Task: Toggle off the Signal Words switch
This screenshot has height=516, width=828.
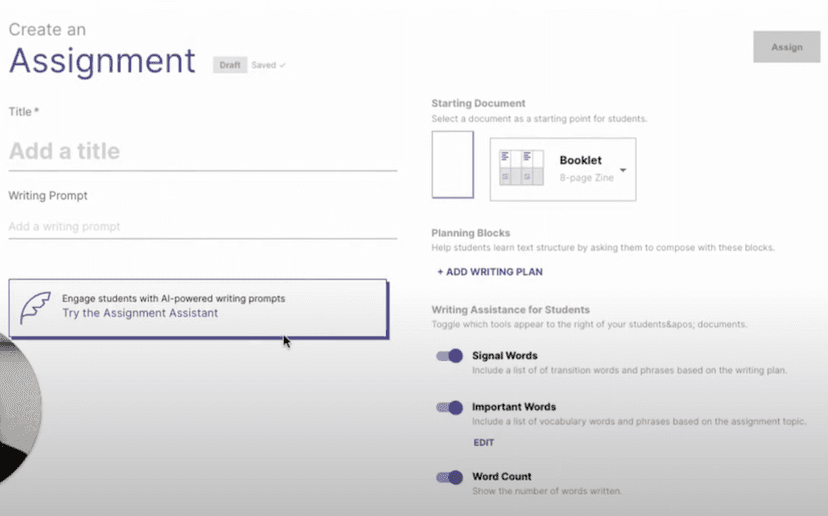Action: [x=450, y=356]
